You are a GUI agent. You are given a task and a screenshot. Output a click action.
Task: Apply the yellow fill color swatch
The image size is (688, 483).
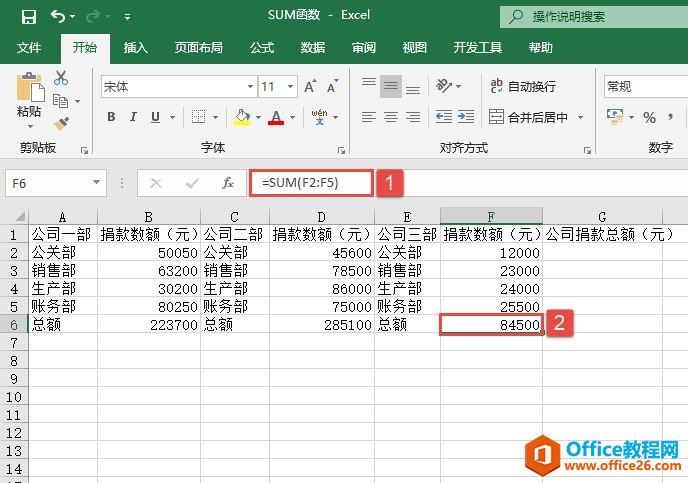(241, 117)
